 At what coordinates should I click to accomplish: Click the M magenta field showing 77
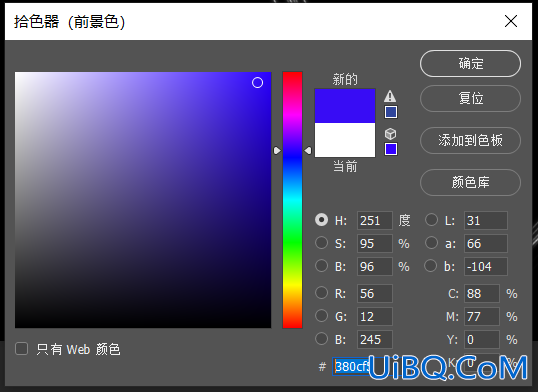coord(482,316)
